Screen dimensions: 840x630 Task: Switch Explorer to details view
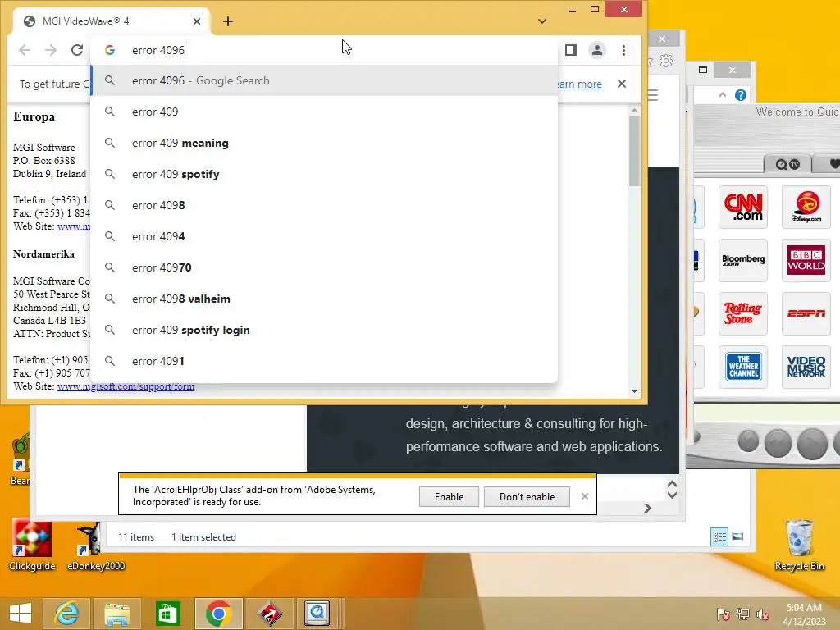(719, 536)
